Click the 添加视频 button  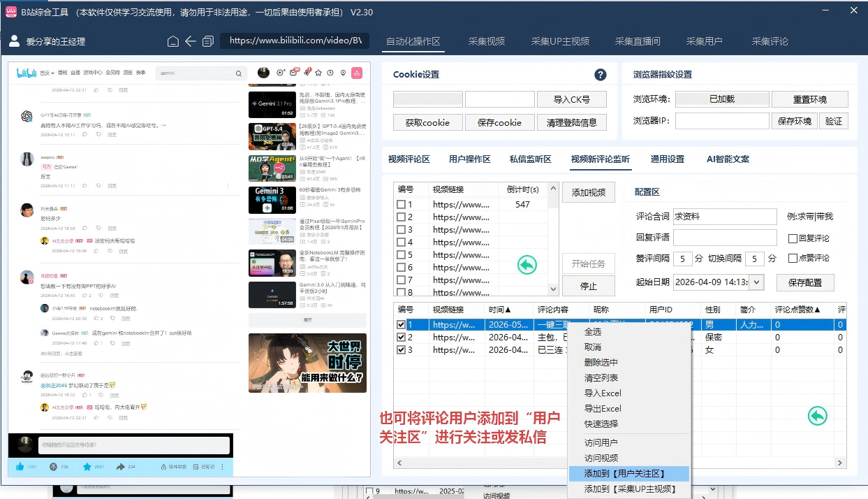click(589, 192)
